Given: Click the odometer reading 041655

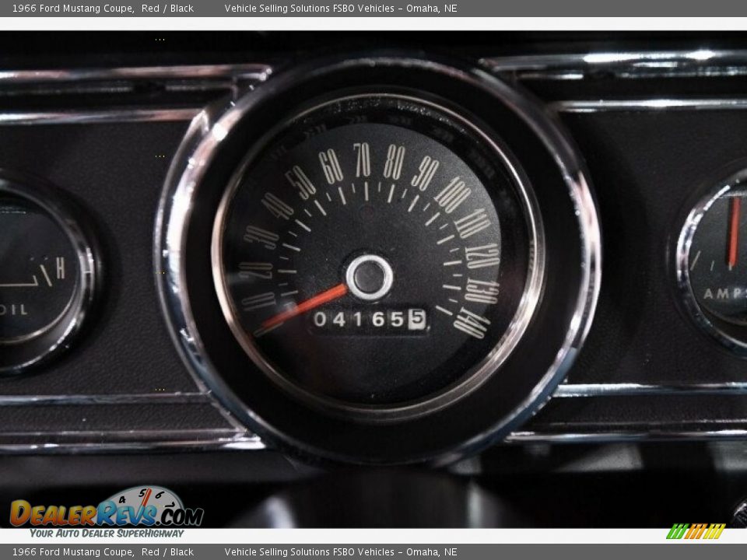Looking at the screenshot, I should [x=369, y=319].
